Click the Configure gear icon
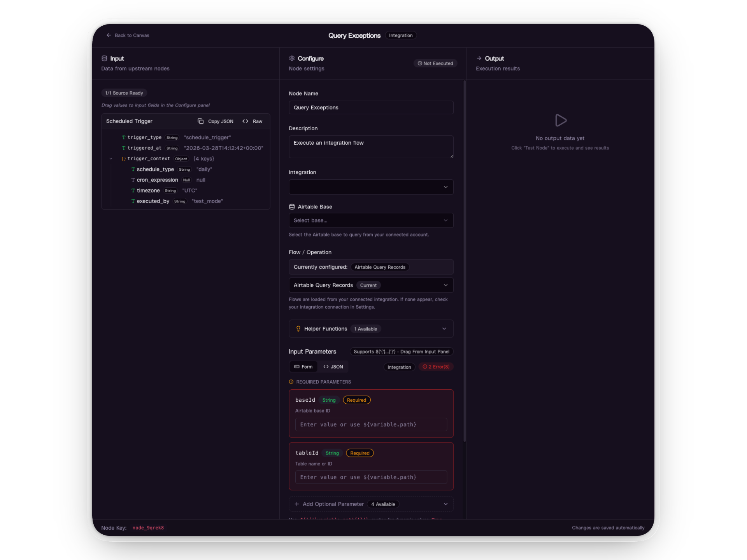 tap(292, 58)
